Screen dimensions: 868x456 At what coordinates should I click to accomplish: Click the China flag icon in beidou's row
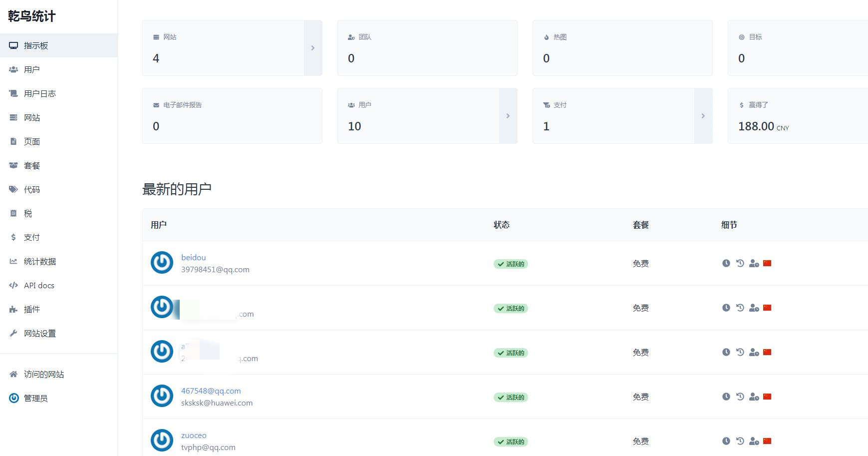click(767, 263)
